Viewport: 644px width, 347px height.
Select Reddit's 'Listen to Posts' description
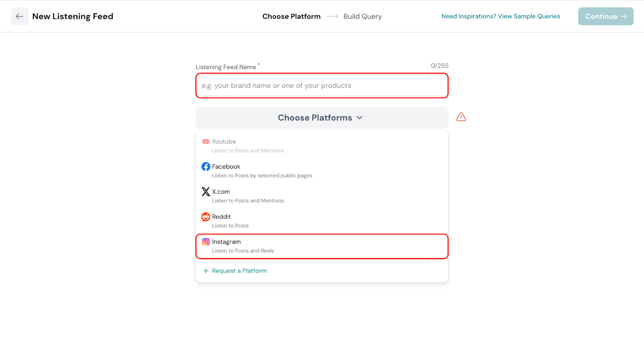pos(230,226)
